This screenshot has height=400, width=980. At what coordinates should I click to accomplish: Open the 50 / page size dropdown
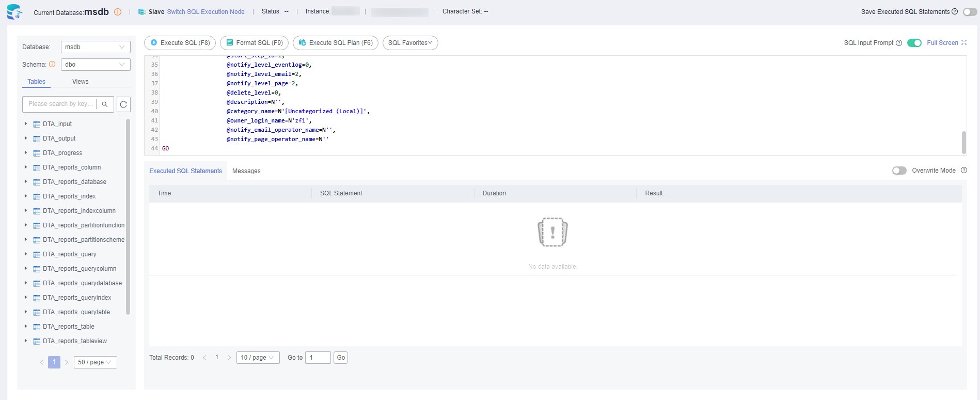click(x=95, y=362)
